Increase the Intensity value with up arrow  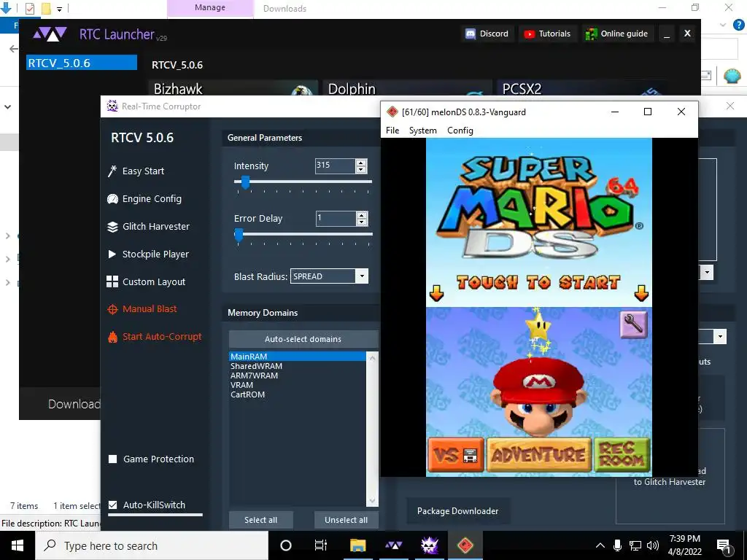(361, 163)
